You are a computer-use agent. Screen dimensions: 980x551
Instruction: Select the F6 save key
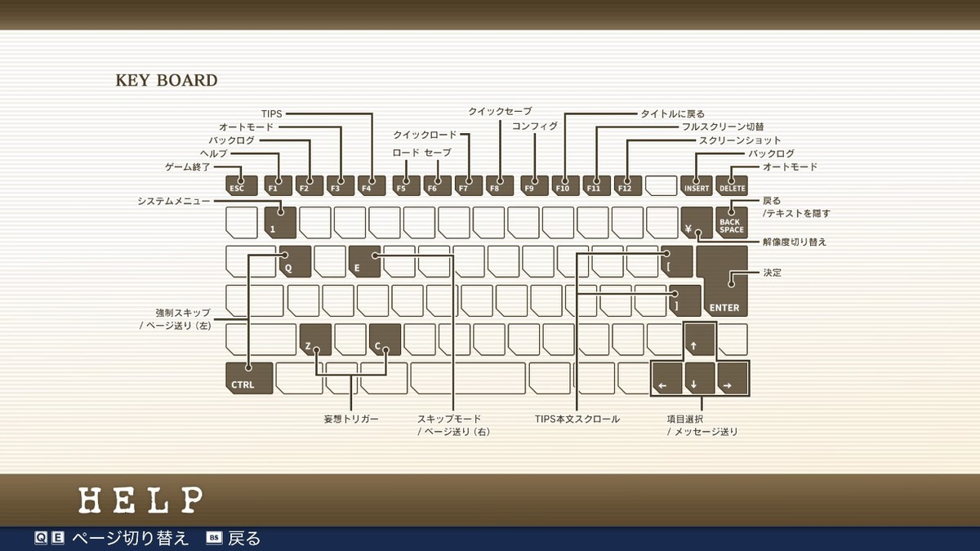click(x=437, y=185)
